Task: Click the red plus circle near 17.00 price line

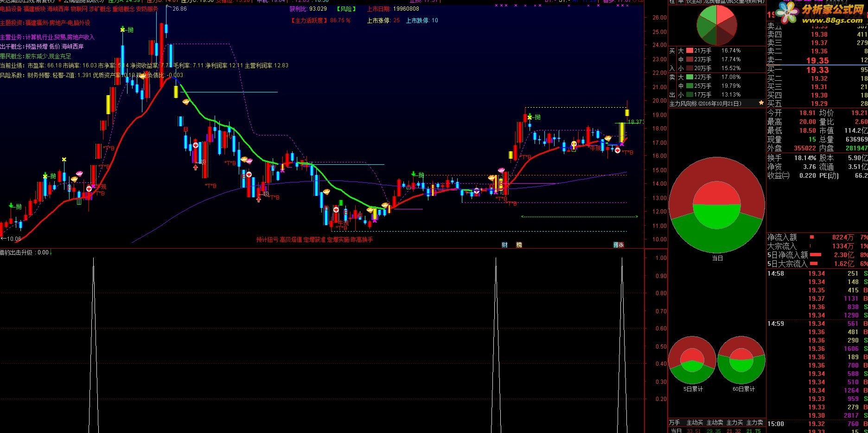Action: pos(618,150)
